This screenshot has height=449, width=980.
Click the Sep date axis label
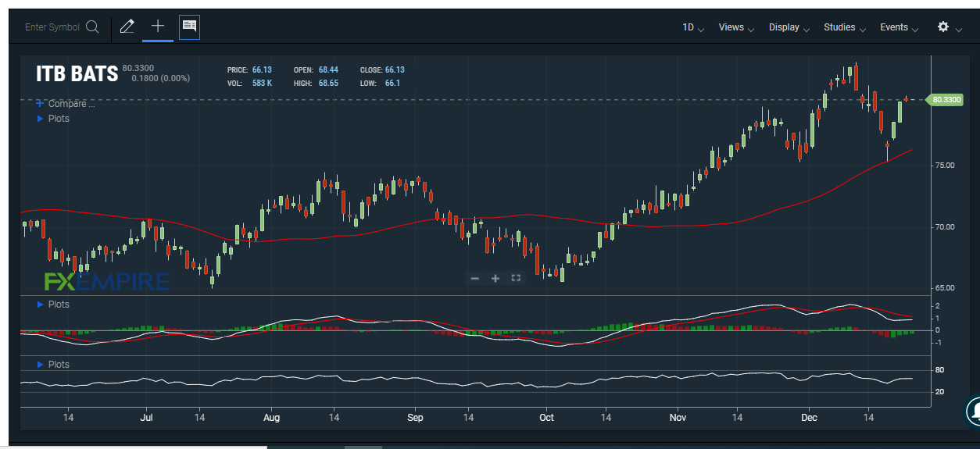coord(414,418)
